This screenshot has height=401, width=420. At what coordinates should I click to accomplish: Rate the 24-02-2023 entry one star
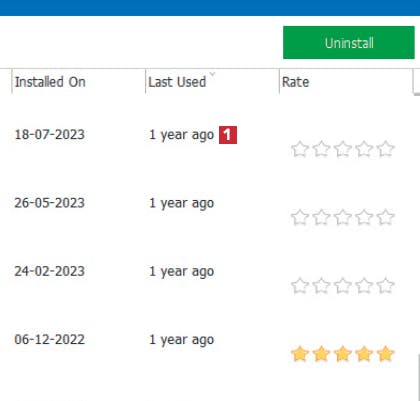(300, 286)
